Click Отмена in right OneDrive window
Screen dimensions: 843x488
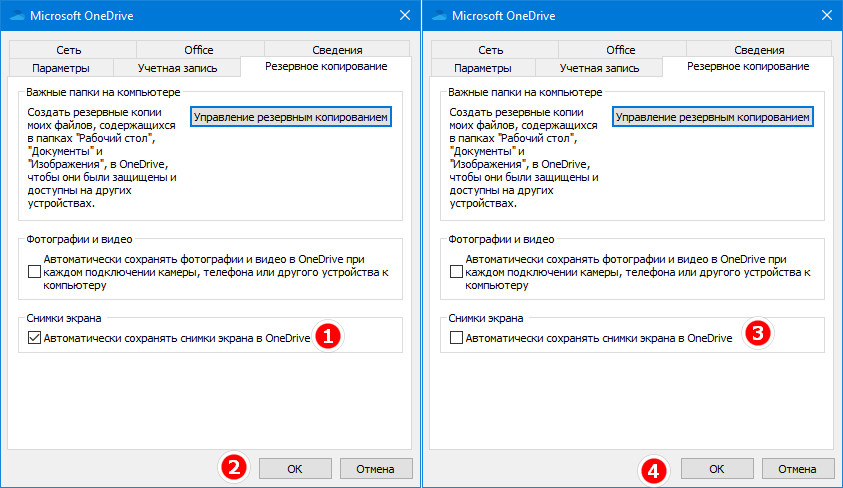798,469
